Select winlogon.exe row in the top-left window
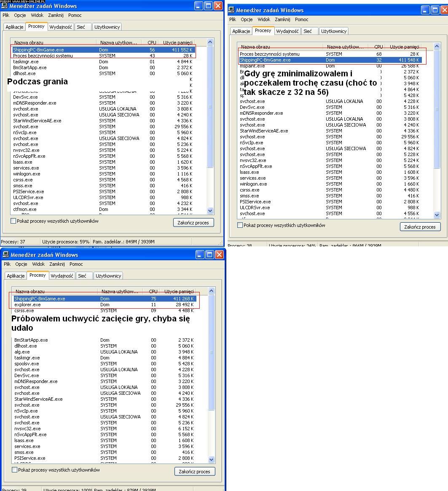The height and width of the screenshot is (491, 448). tap(103, 174)
